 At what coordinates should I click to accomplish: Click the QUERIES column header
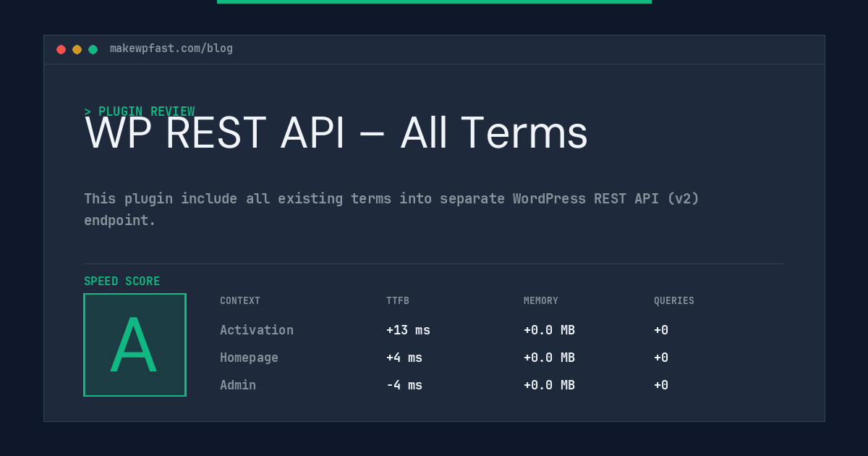(674, 301)
